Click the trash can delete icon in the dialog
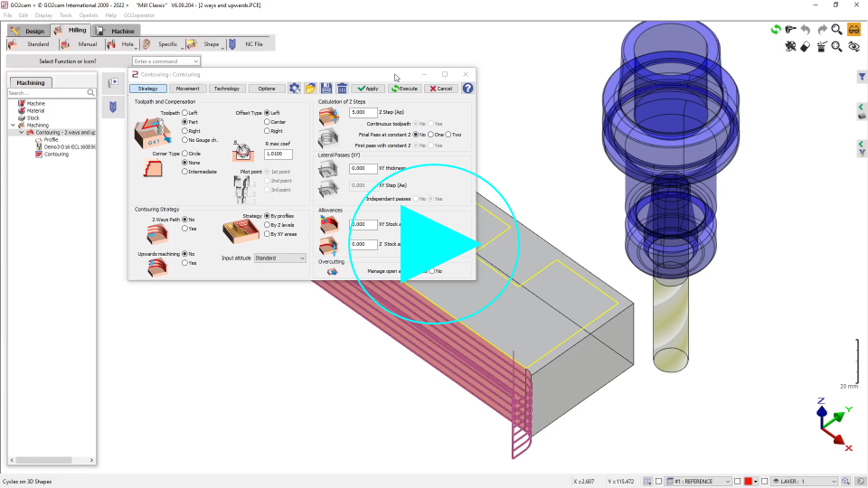Viewport: 868px width, 488px height. tap(342, 89)
